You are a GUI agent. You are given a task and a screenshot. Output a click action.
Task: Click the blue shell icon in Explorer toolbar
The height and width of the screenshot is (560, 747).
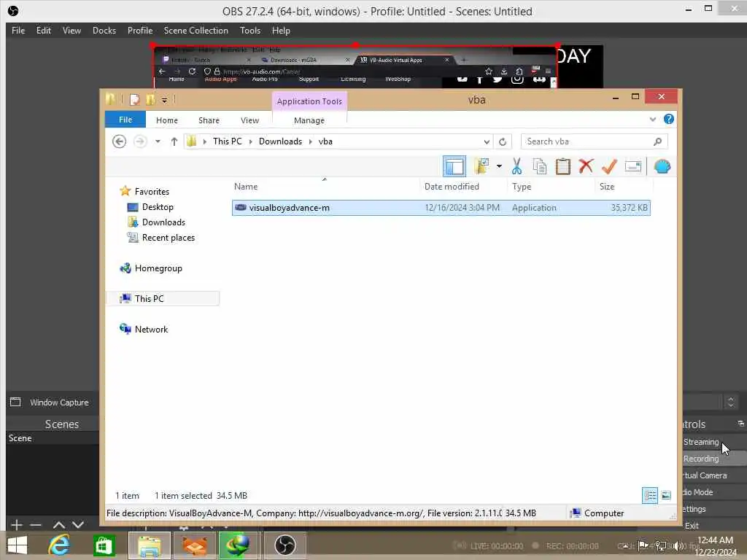[x=662, y=166]
